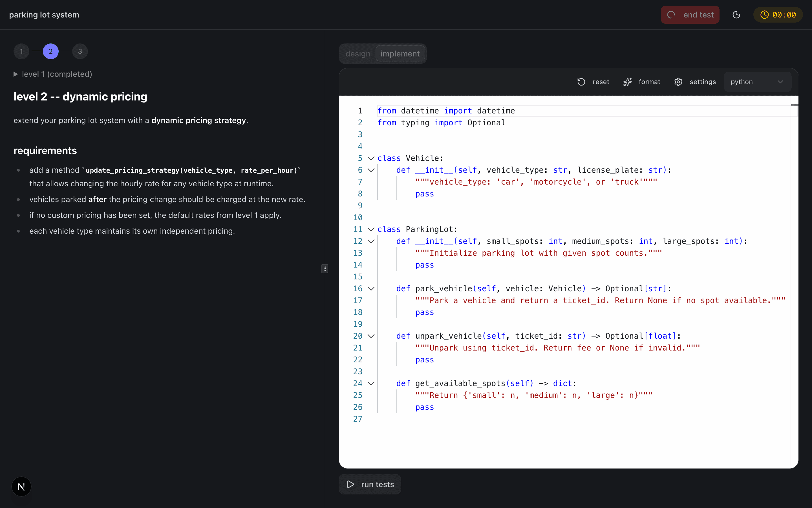Image resolution: width=812 pixels, height=508 pixels.
Task: Click 'from datetime import datetime' line
Action: (446, 111)
